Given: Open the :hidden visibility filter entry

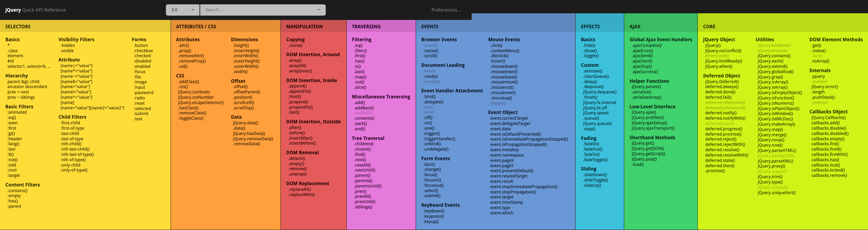Looking at the screenshot, I should click(x=68, y=45).
